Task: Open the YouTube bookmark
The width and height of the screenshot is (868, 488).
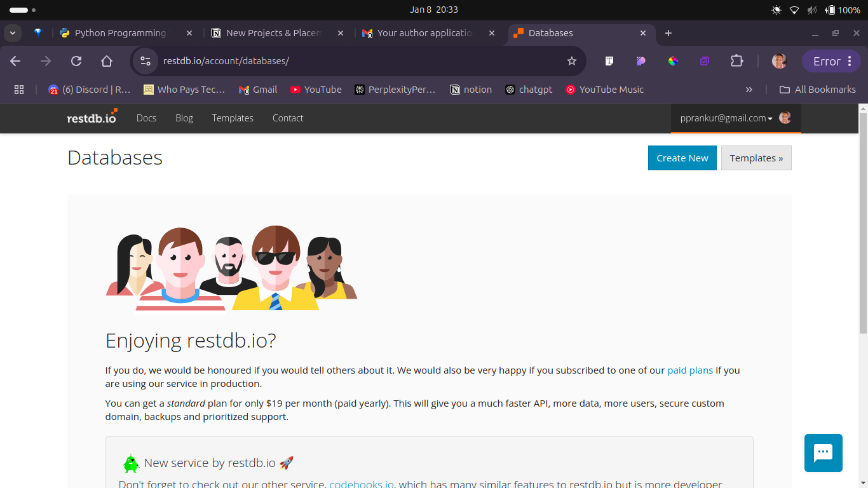Action: click(x=316, y=90)
